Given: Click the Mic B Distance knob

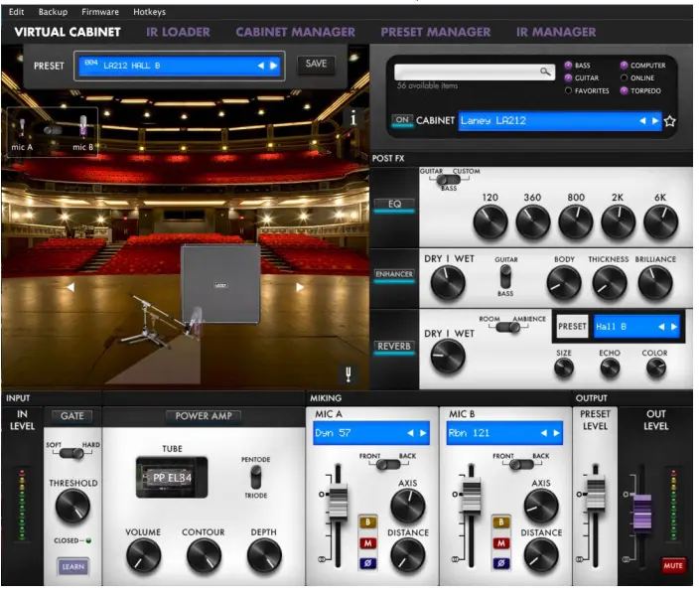Looking at the screenshot, I should tap(540, 555).
